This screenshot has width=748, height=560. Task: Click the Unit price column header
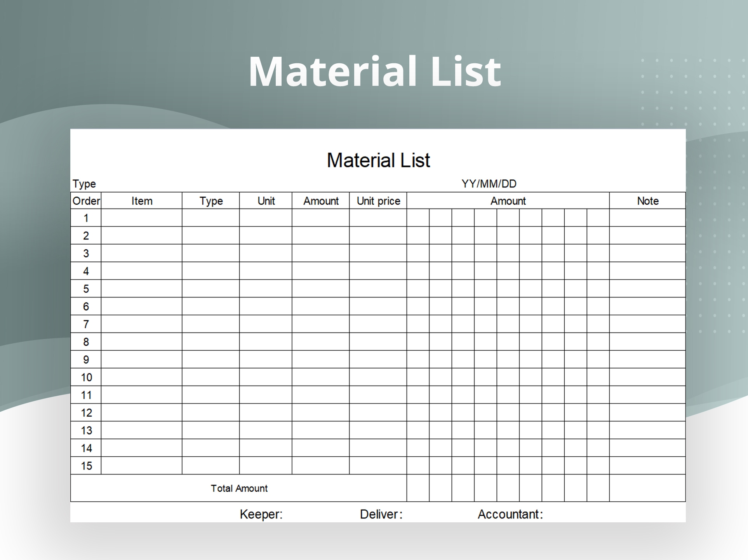pos(378,201)
